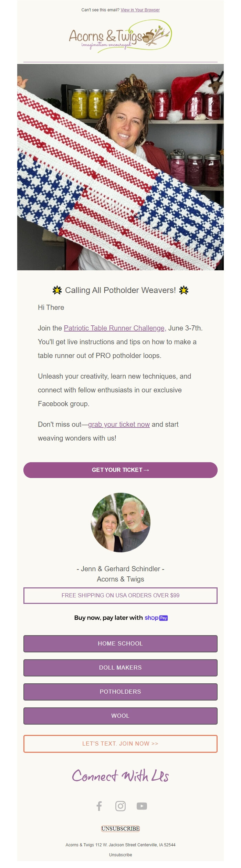The image size is (241, 868).
Task: Click the grab your ticket now link
Action: pyautogui.click(x=119, y=424)
